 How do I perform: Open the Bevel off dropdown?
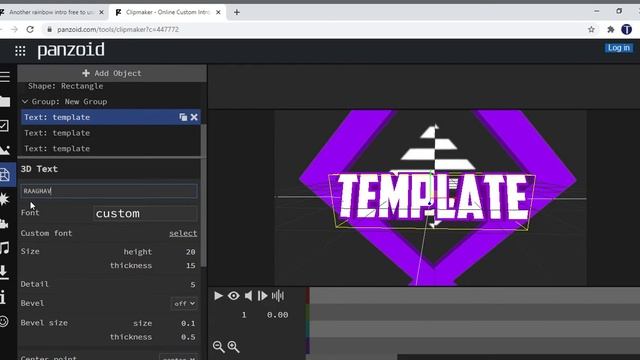tap(184, 304)
